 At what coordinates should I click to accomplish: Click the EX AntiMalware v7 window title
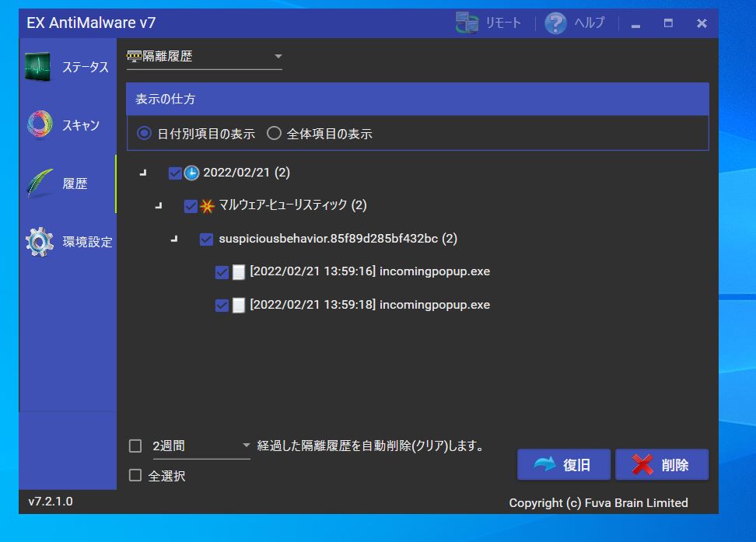pos(91,23)
